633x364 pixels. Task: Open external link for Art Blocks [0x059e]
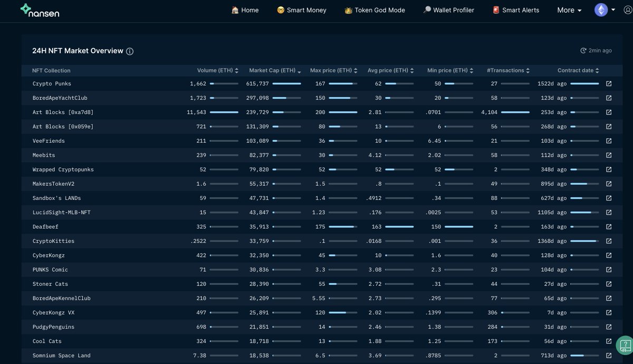pyautogui.click(x=609, y=127)
